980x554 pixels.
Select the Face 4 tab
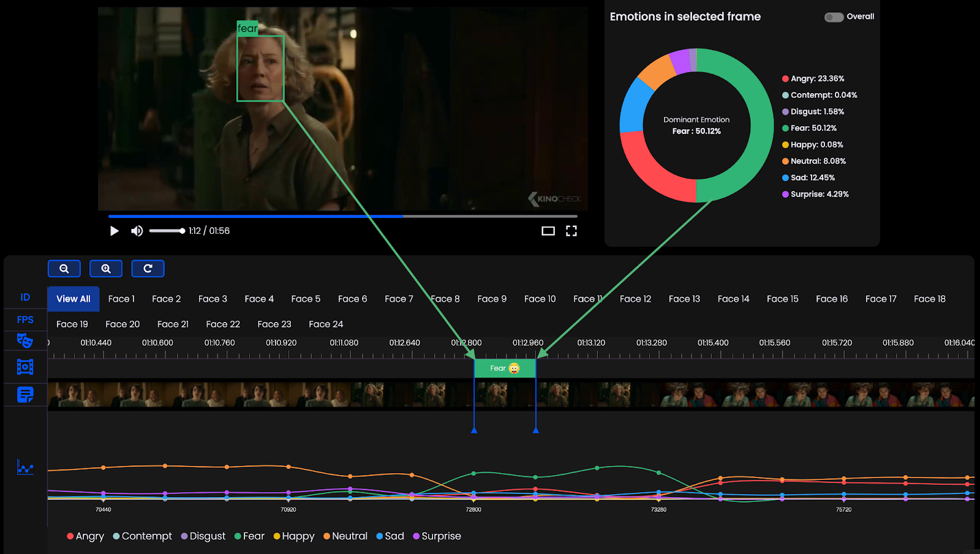pos(259,299)
